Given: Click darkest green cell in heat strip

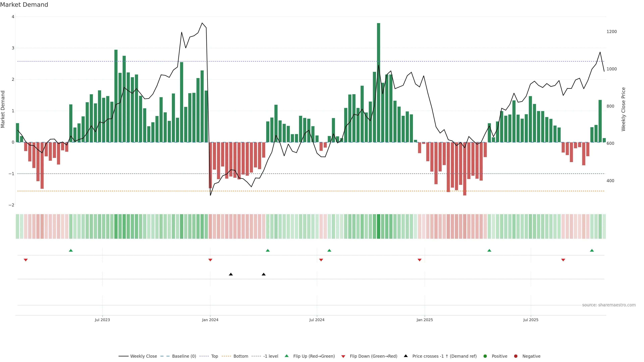Looking at the screenshot, I should (379, 226).
